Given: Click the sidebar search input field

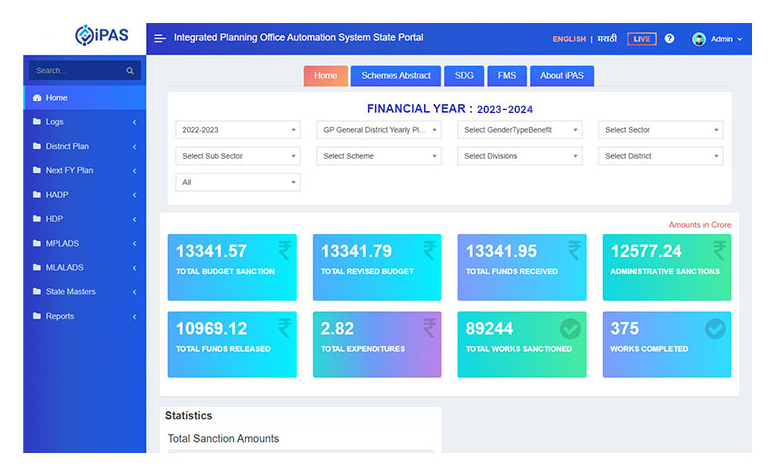Looking at the screenshot, I should tap(76, 71).
